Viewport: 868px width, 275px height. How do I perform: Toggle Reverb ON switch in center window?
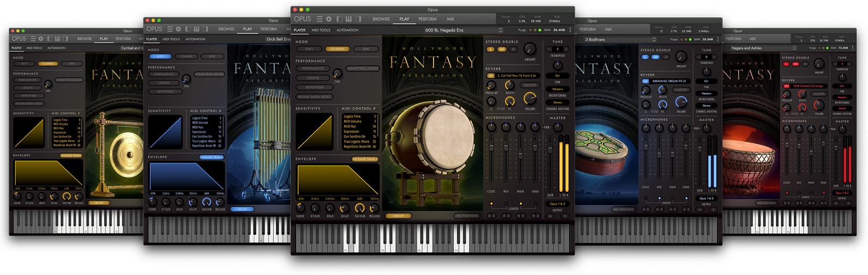click(x=491, y=75)
